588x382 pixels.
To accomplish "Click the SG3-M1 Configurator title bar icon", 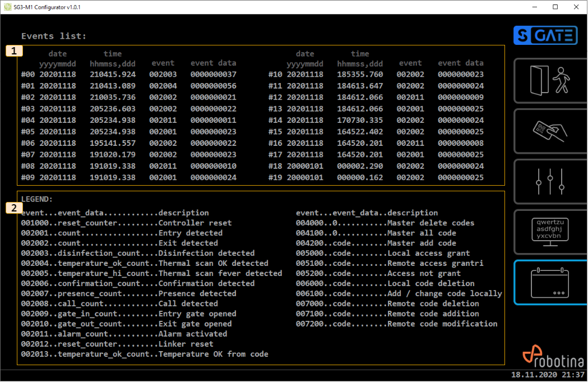I will pos(7,7).
